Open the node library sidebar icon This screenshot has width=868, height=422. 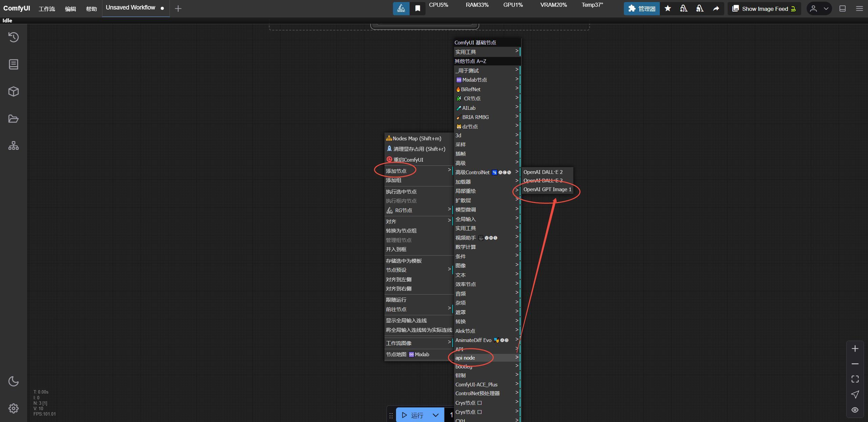coord(13,64)
